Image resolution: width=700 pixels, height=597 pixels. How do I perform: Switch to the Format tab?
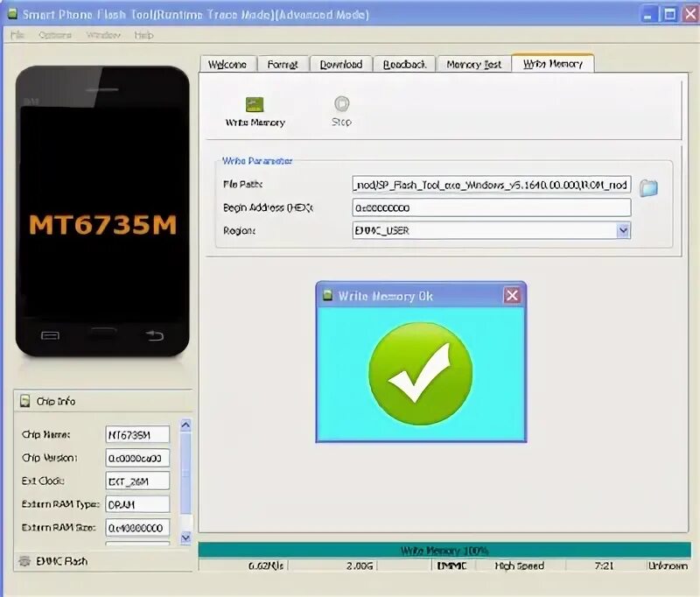pyautogui.click(x=283, y=64)
